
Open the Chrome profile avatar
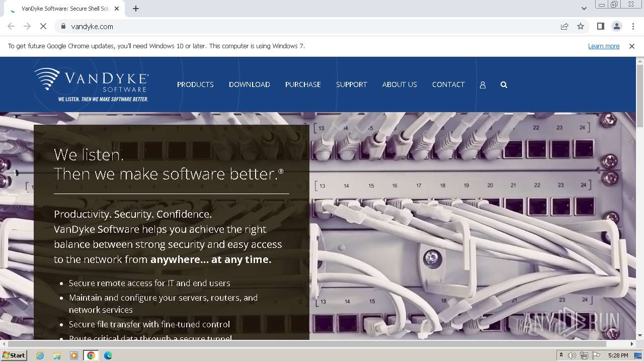[616, 26]
